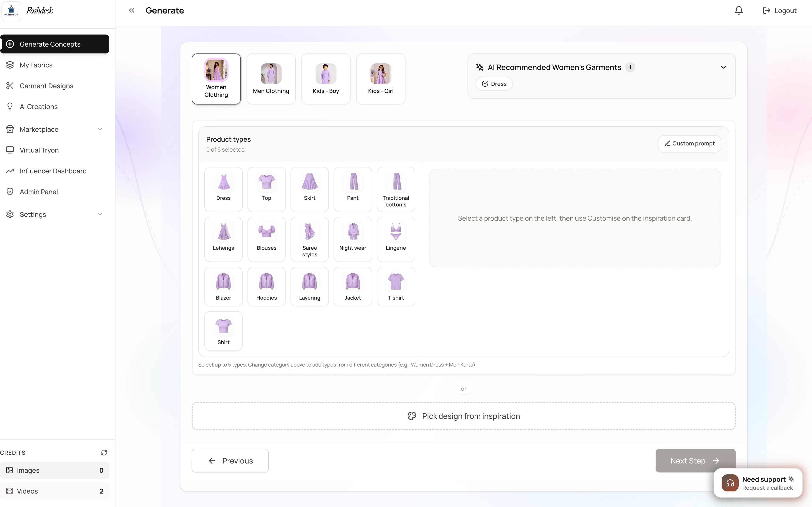812x507 pixels.
Task: Click the notification bell icon
Action: click(x=739, y=11)
